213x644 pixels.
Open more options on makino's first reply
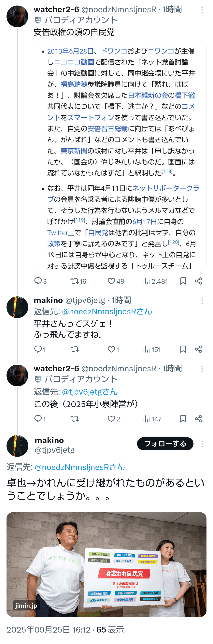point(202,301)
